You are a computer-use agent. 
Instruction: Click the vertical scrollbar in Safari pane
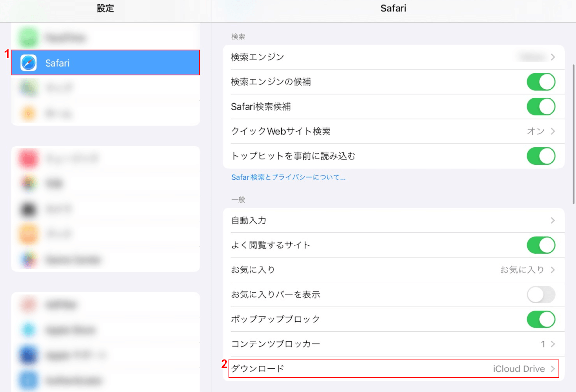coord(574,134)
